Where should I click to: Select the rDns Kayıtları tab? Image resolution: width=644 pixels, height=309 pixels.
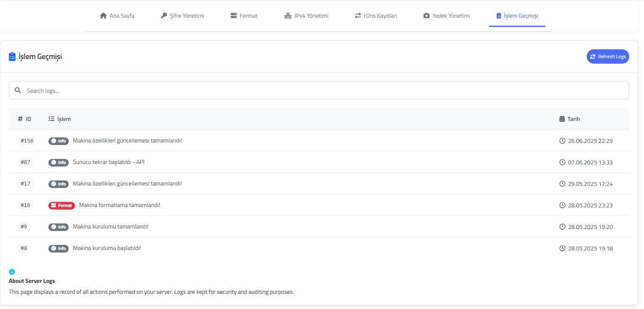(x=376, y=16)
